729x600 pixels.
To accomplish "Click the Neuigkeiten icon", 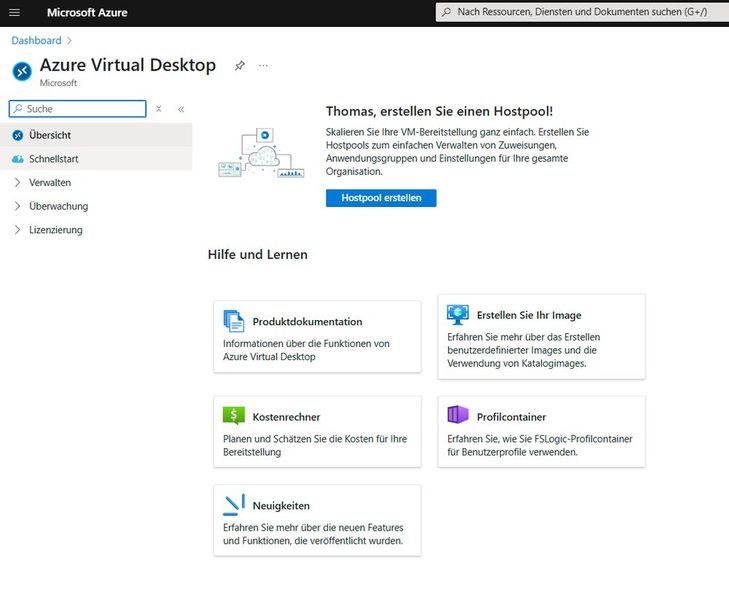I will pos(234,505).
